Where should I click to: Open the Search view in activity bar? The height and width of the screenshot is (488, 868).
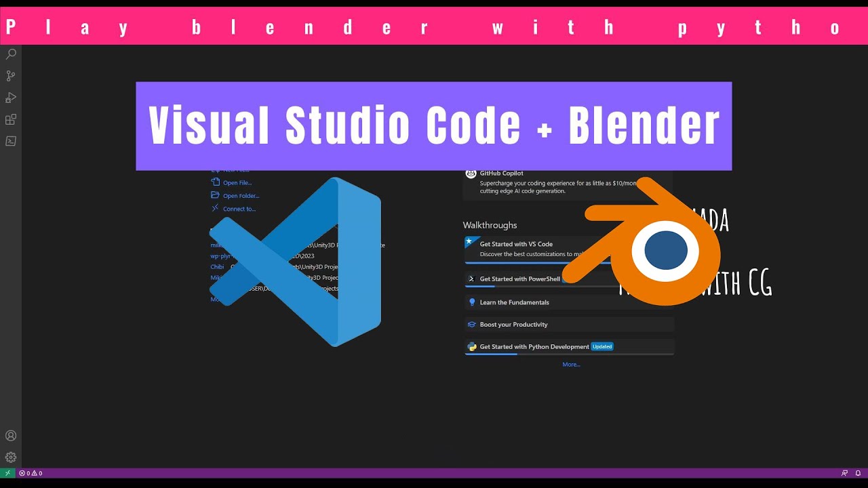coord(11,54)
